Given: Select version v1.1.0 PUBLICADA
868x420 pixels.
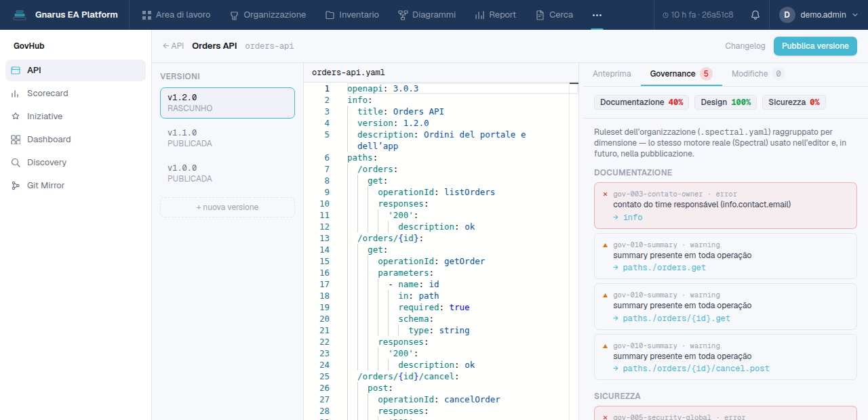Looking at the screenshot, I should [227, 138].
